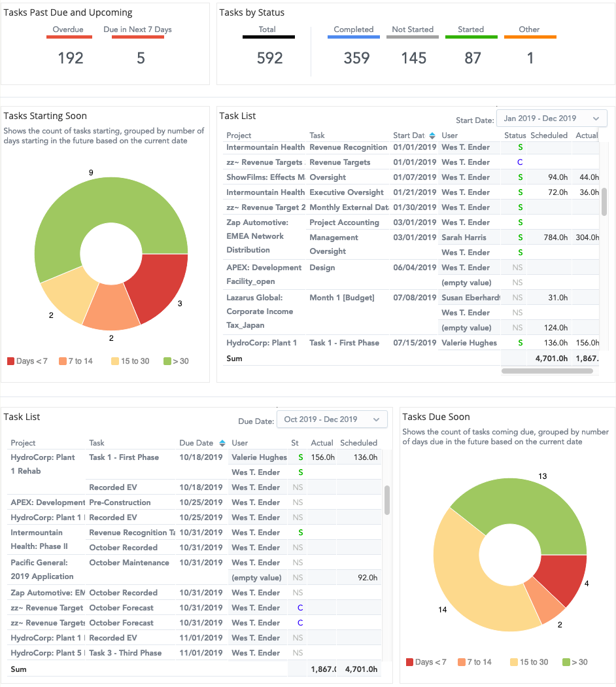Click the Revenue Recognition task dated 01/01/2019
The image size is (616, 687).
click(x=348, y=147)
